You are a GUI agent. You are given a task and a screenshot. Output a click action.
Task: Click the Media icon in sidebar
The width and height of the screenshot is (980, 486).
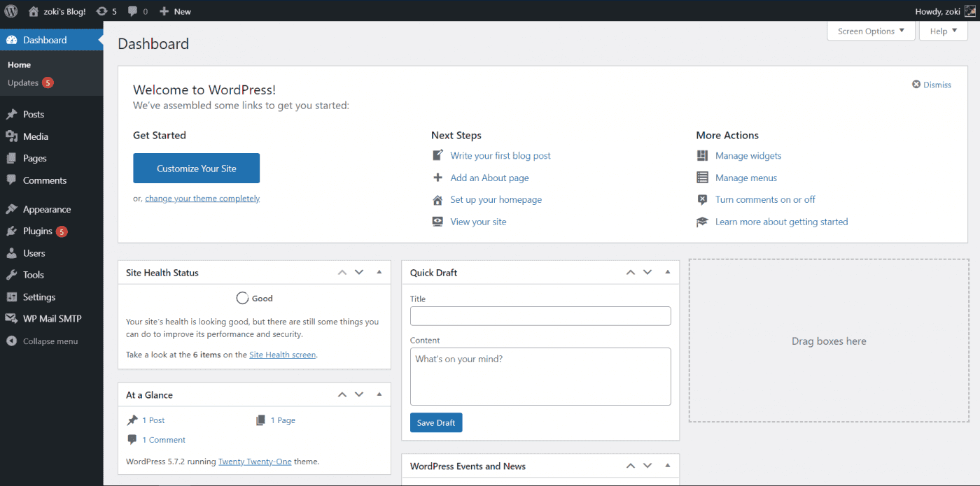[11, 136]
